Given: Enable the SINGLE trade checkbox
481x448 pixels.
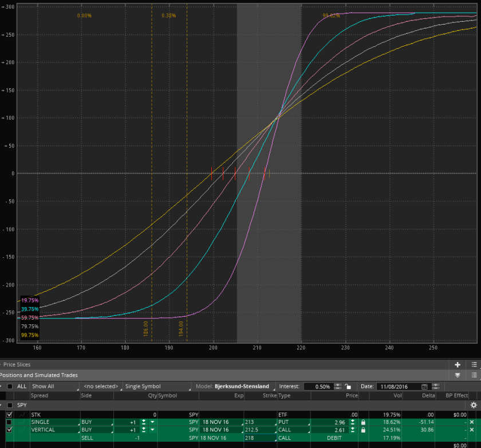Looking at the screenshot, I should pyautogui.click(x=9, y=422).
